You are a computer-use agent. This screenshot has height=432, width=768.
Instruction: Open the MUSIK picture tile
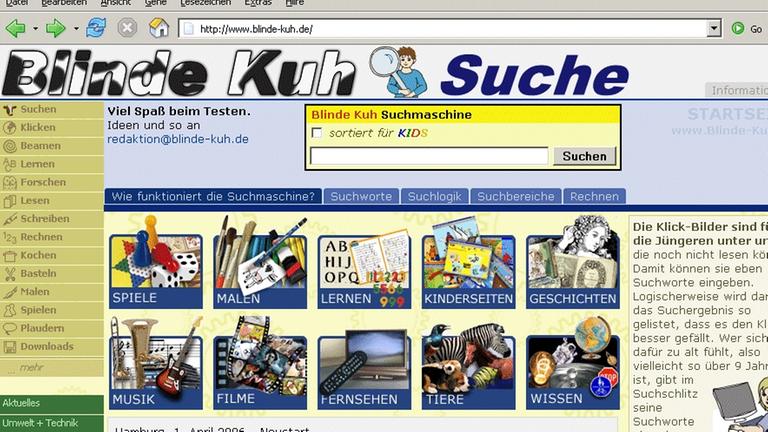point(156,363)
